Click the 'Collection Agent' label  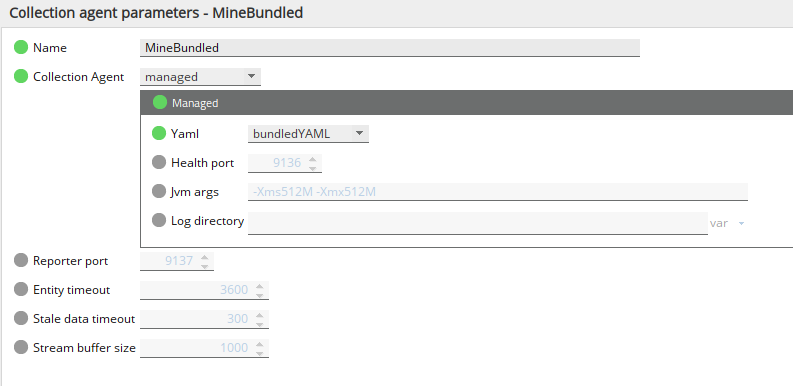[78, 77]
